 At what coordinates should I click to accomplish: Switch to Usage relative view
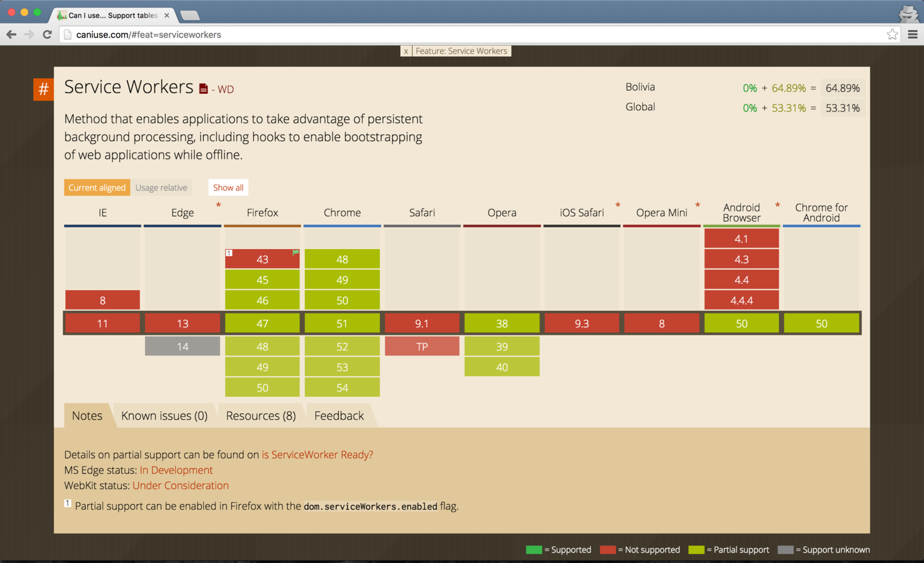(161, 188)
